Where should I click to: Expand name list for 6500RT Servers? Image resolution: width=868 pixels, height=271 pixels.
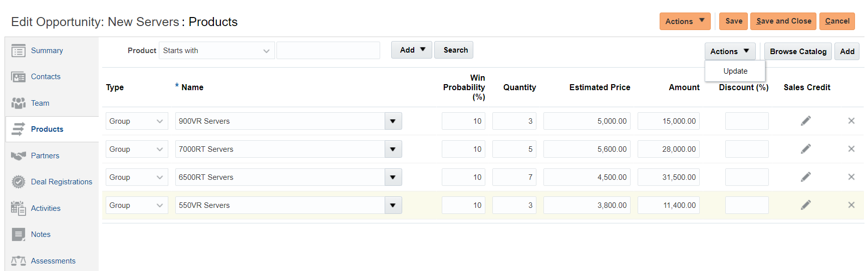[x=393, y=177]
